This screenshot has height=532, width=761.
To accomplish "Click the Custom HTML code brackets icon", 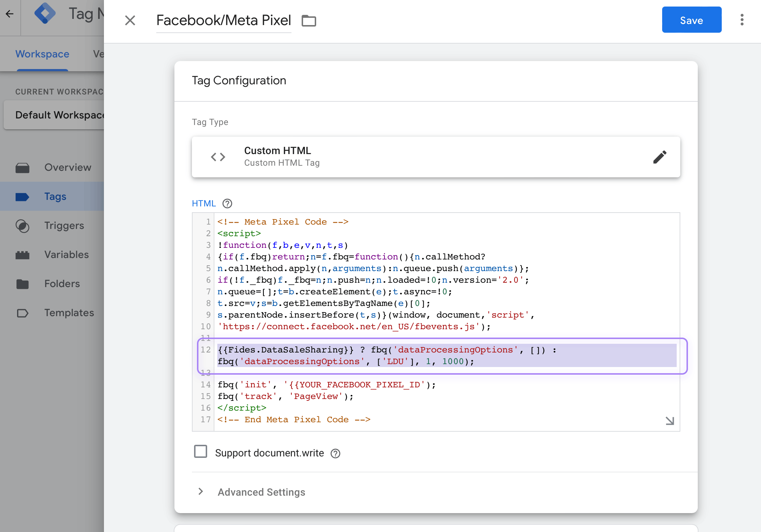I will pos(218,157).
